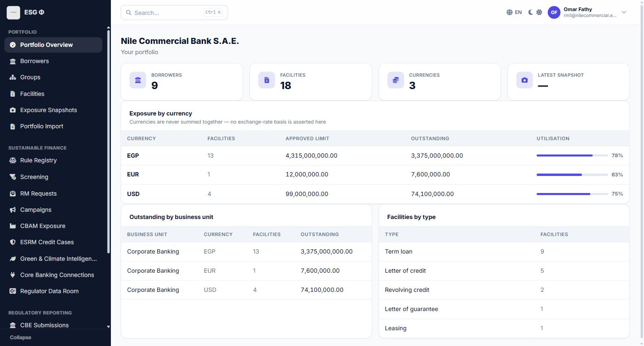Image resolution: width=644 pixels, height=346 pixels.
Task: Click the Portfolio Overview gauge icon
Action: [x=13, y=45]
